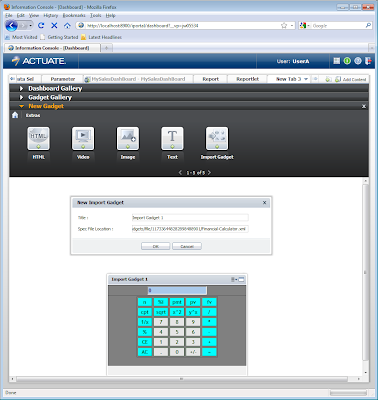Viewport: 378px width, 400px height.
Task: Open Import Gadget 1 menu dropdown
Action: (234, 279)
